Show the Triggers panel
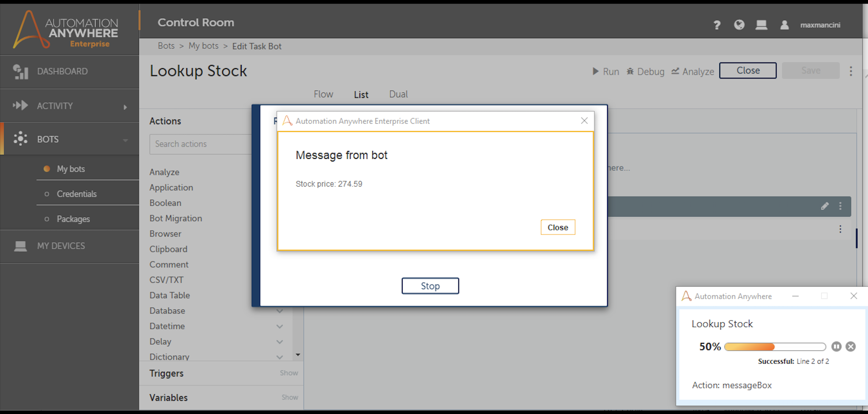The width and height of the screenshot is (868, 414). [289, 373]
